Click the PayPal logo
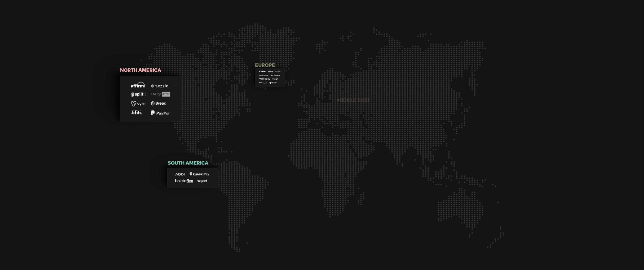This screenshot has width=644, height=270. [160, 113]
